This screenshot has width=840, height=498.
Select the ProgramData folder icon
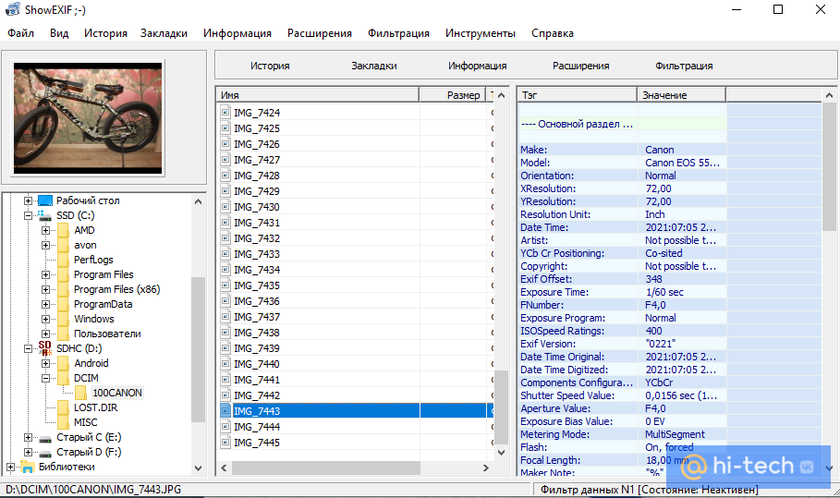tap(64, 304)
